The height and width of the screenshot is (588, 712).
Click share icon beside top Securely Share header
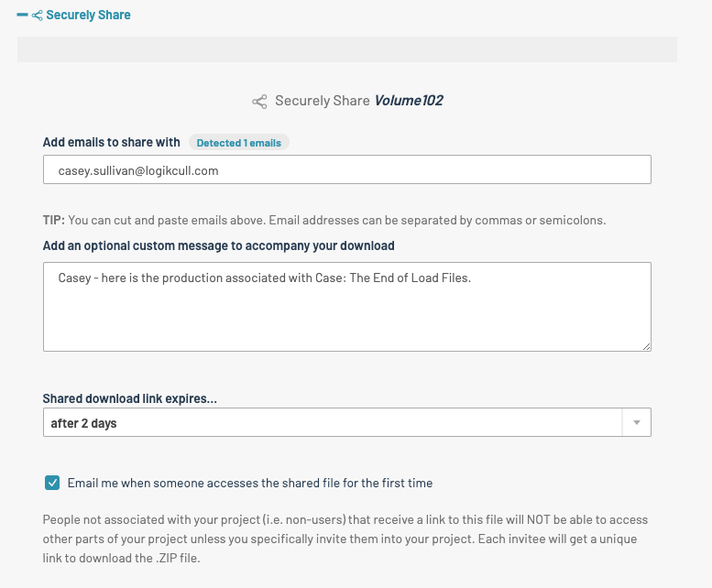(x=38, y=16)
